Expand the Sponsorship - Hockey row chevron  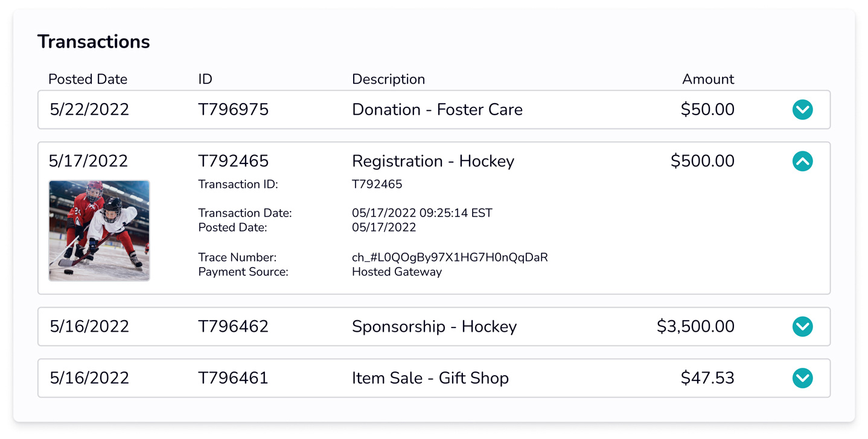(x=802, y=326)
